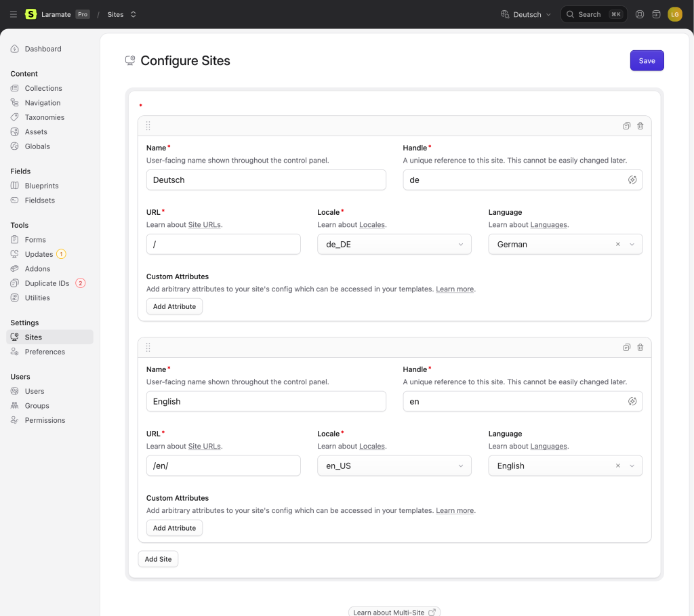The height and width of the screenshot is (616, 694).
Task: Delete the English site via the trash icon
Action: click(x=640, y=348)
